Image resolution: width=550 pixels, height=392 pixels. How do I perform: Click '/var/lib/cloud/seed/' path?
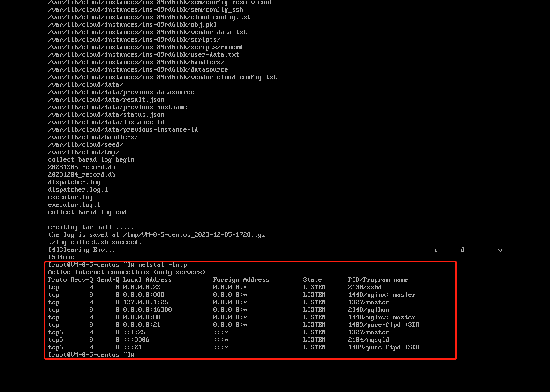pyautogui.click(x=85, y=145)
